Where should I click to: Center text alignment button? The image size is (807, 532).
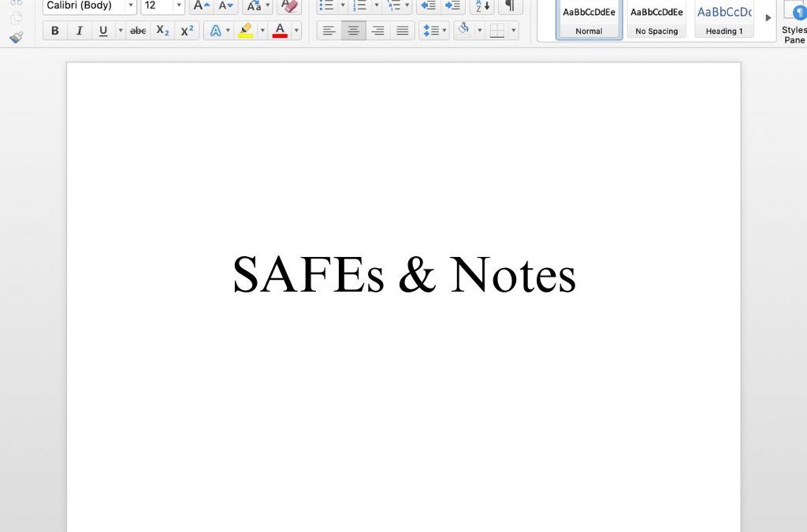tap(354, 31)
